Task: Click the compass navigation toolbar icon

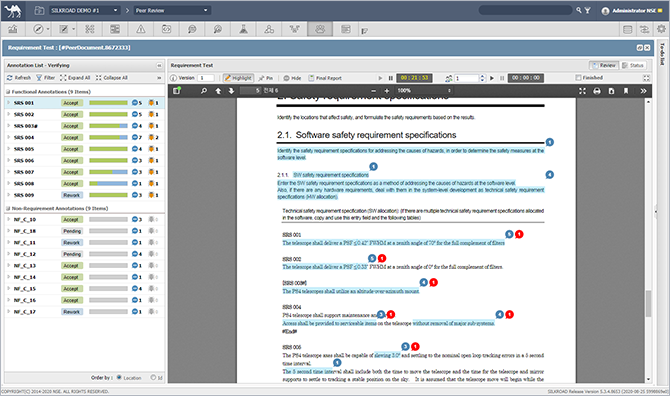Action: [38, 29]
